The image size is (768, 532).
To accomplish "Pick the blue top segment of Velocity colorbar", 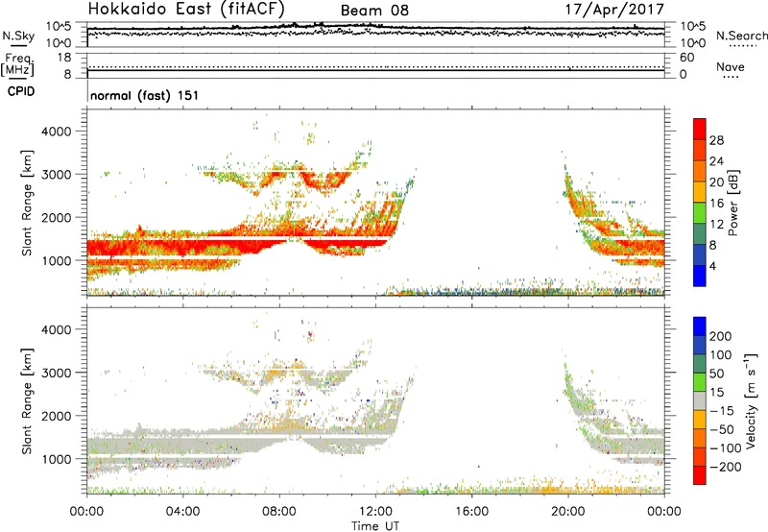I will pyautogui.click(x=700, y=326).
